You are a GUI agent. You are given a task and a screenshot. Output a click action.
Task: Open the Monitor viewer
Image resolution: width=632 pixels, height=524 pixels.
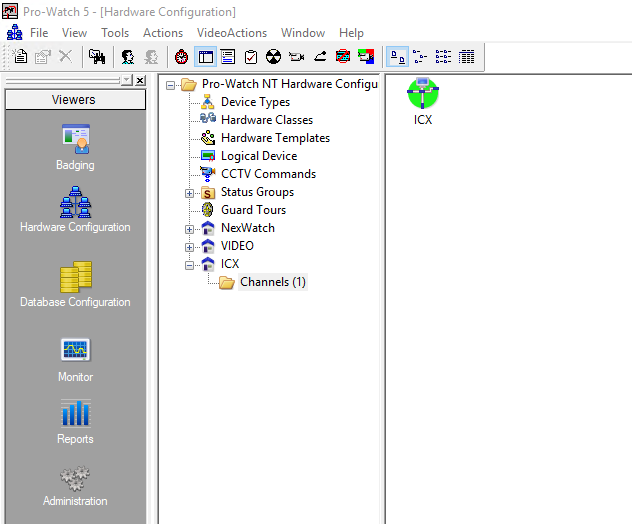75,358
